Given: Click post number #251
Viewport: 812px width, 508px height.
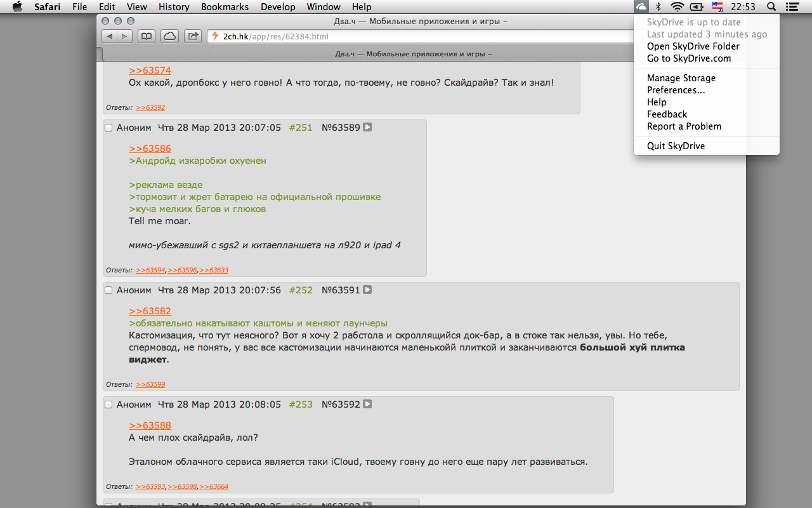Looking at the screenshot, I should (x=301, y=128).
